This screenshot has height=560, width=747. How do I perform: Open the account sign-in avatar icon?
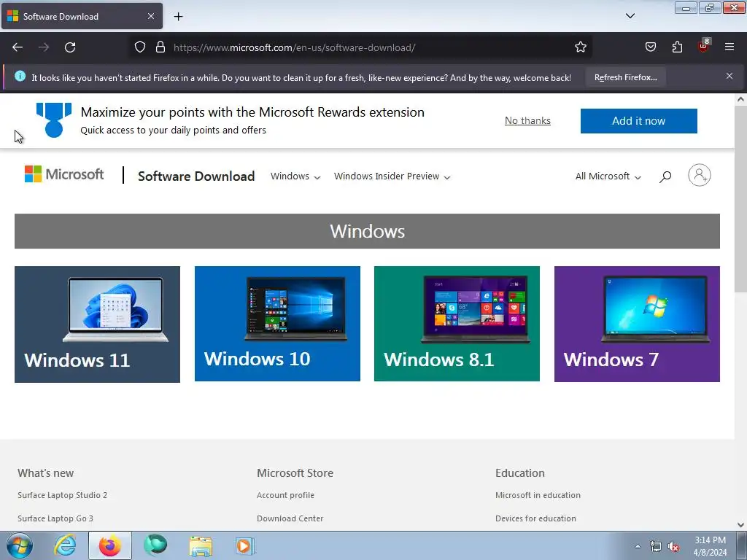coord(700,175)
